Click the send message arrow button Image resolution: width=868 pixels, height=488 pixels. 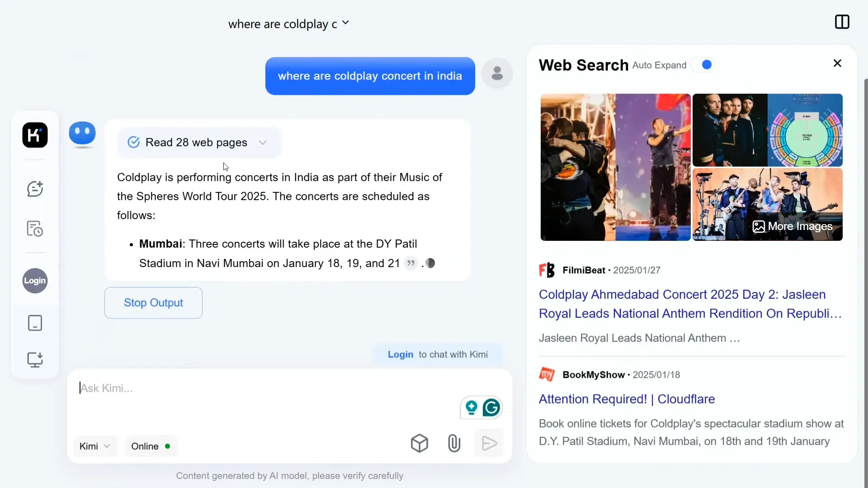[x=489, y=443]
